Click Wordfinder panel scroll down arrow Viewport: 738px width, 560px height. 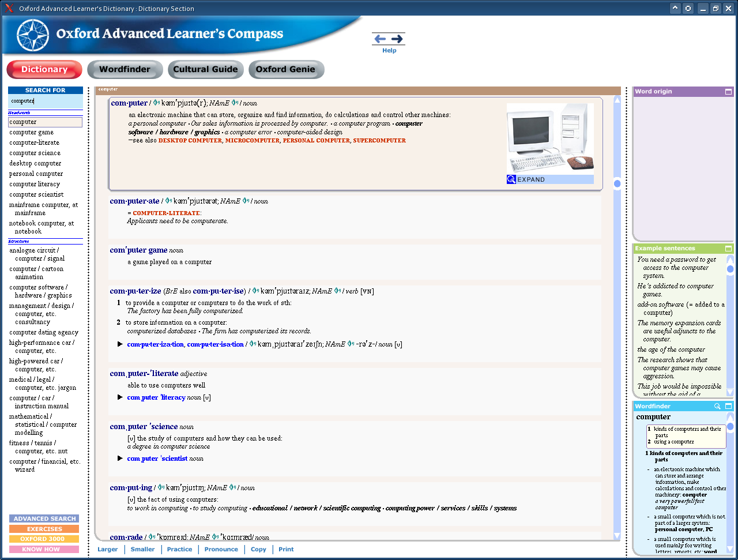pos(730,549)
